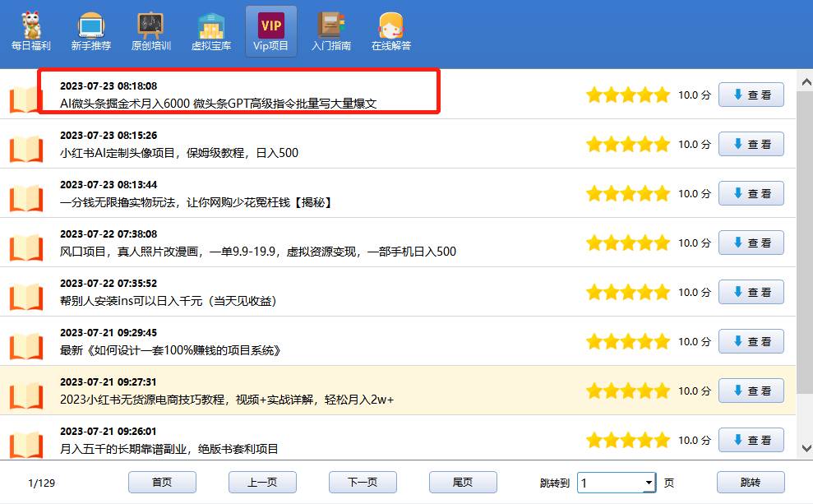
Task: Open title 2023小红书无货源电商技巧教程
Action: click(227, 400)
